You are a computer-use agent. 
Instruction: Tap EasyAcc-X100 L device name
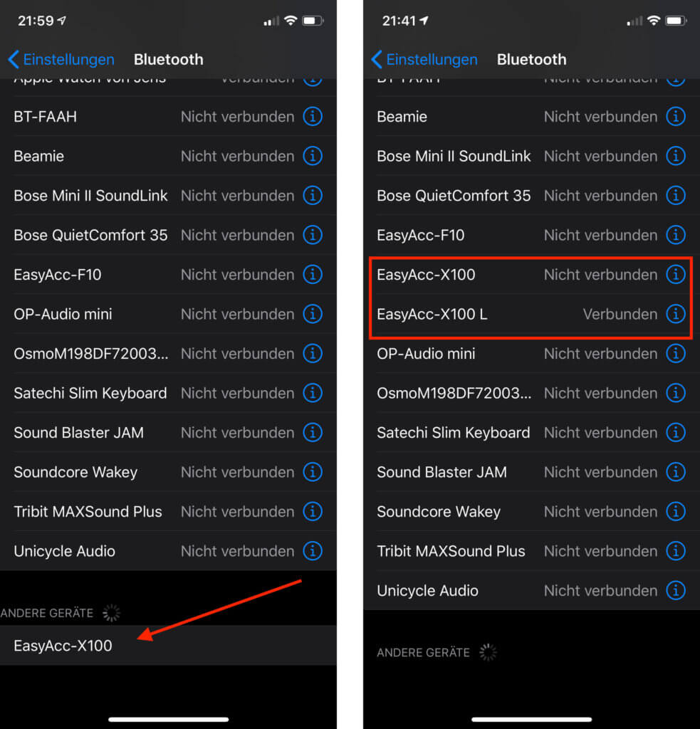[x=432, y=314]
